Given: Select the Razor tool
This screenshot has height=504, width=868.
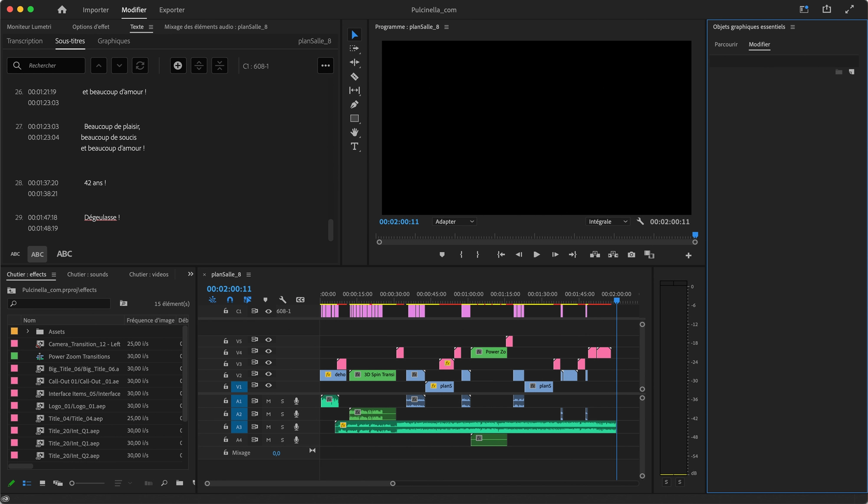Looking at the screenshot, I should tap(354, 77).
